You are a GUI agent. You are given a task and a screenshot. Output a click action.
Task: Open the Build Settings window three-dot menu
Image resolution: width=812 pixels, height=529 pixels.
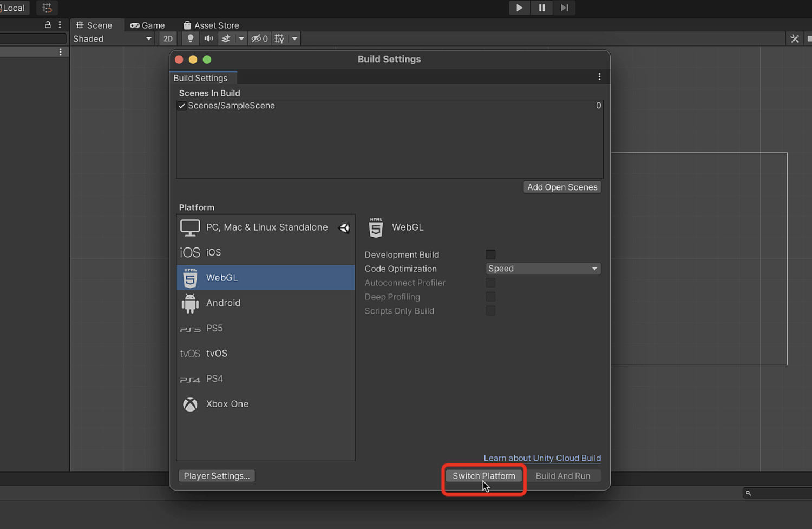click(599, 77)
